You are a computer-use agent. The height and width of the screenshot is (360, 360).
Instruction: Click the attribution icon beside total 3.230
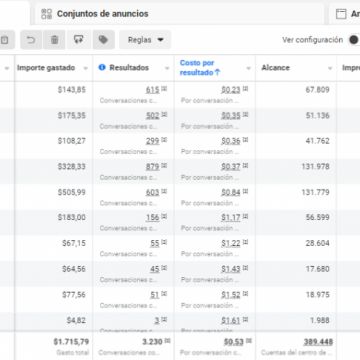168,341
